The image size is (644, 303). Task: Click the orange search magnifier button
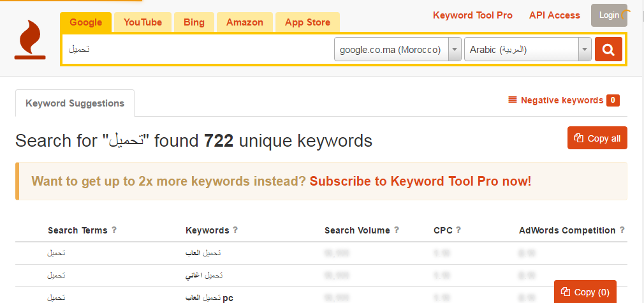coord(608,49)
